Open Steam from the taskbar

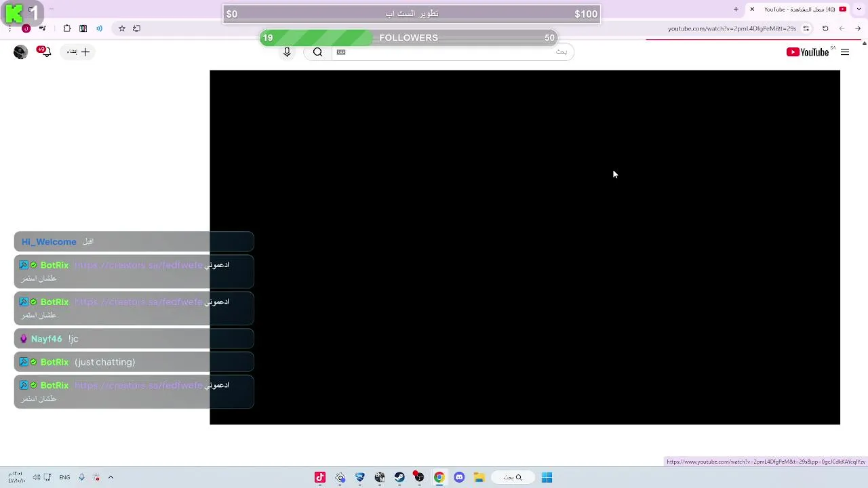399,477
